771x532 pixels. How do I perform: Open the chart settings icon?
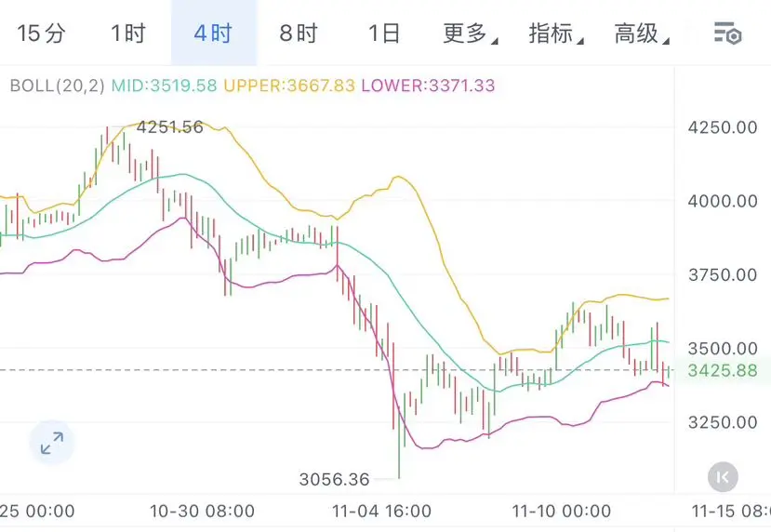point(727,34)
